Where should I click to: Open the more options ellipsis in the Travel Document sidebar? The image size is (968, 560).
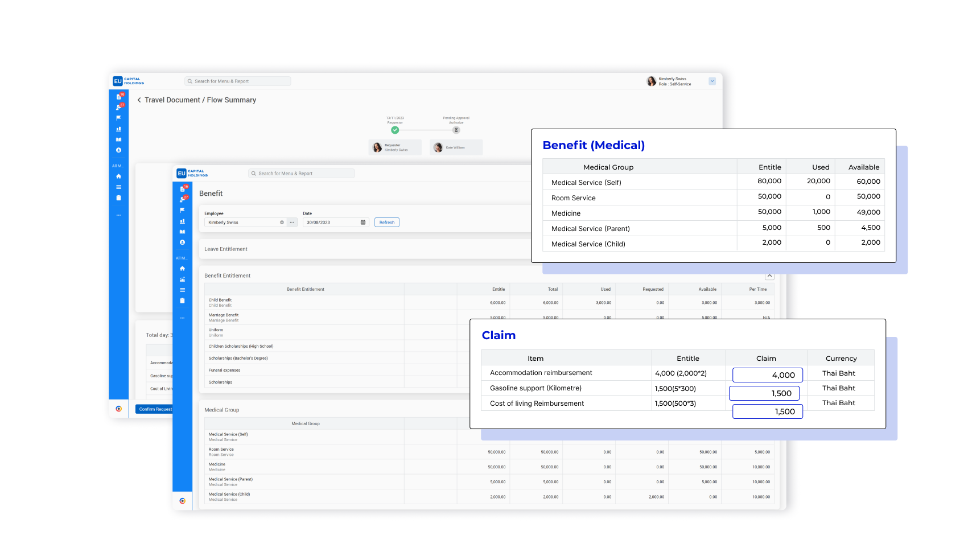(118, 215)
